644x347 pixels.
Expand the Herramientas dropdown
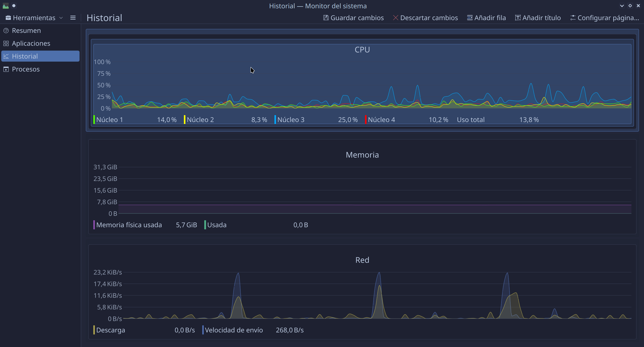(34, 18)
